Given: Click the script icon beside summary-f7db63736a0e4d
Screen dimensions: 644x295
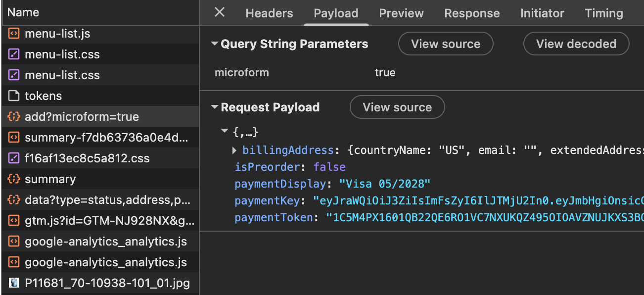Looking at the screenshot, I should pos(14,138).
